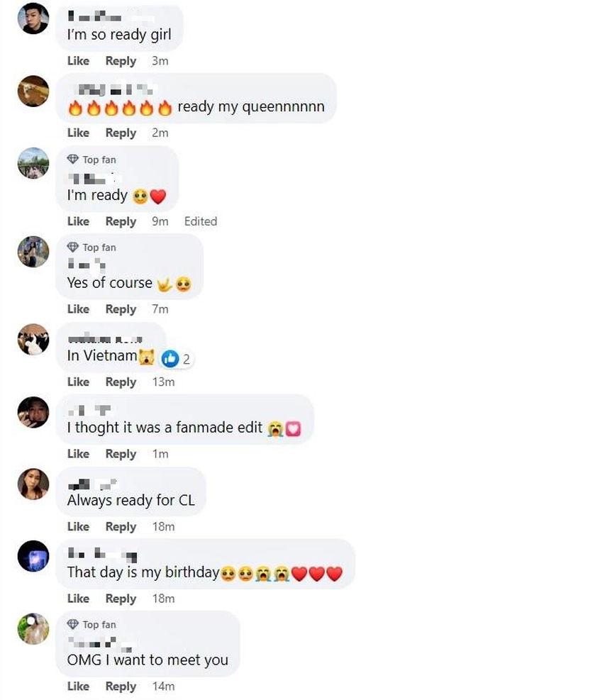610x700 pixels.
Task: Open the avatar next to "ready my queennnnnn"
Action: pyautogui.click(x=33, y=91)
